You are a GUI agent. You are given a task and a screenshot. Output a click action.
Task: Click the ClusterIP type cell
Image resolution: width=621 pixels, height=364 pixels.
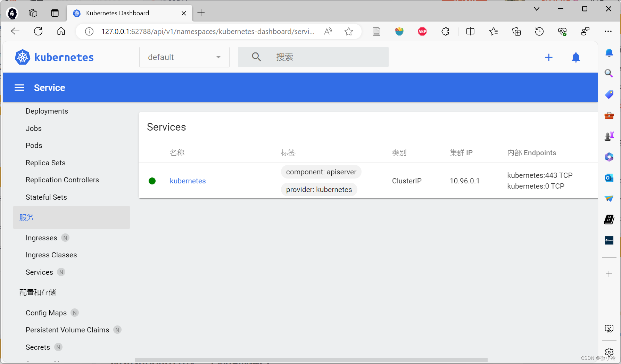click(x=407, y=181)
